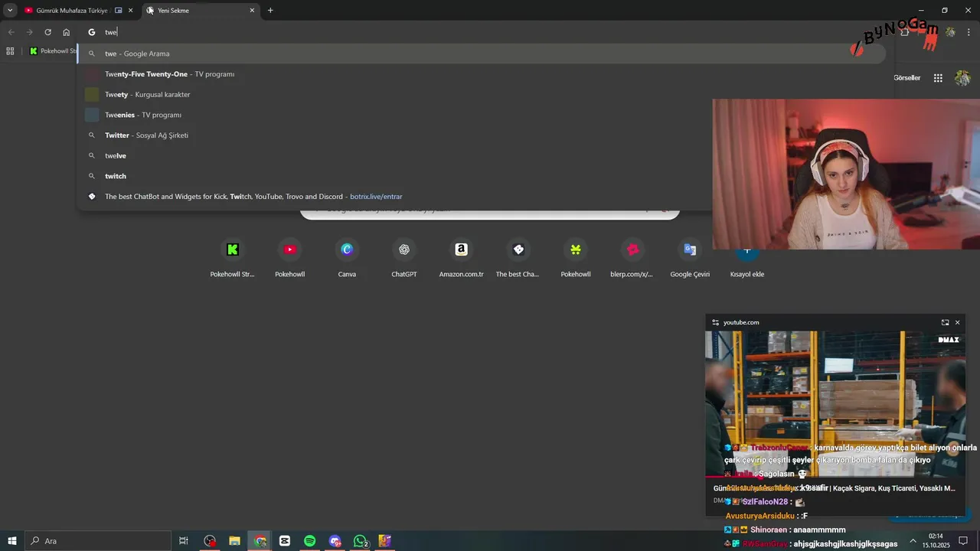Open the blerp.com/x/... shortcut
980x551 pixels.
[632, 259]
